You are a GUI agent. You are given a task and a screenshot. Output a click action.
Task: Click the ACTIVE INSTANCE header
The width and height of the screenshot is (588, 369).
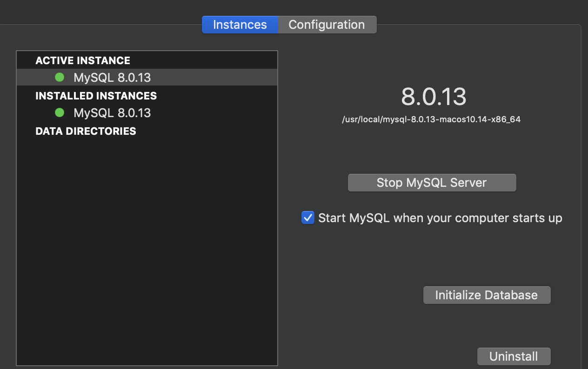click(x=83, y=60)
